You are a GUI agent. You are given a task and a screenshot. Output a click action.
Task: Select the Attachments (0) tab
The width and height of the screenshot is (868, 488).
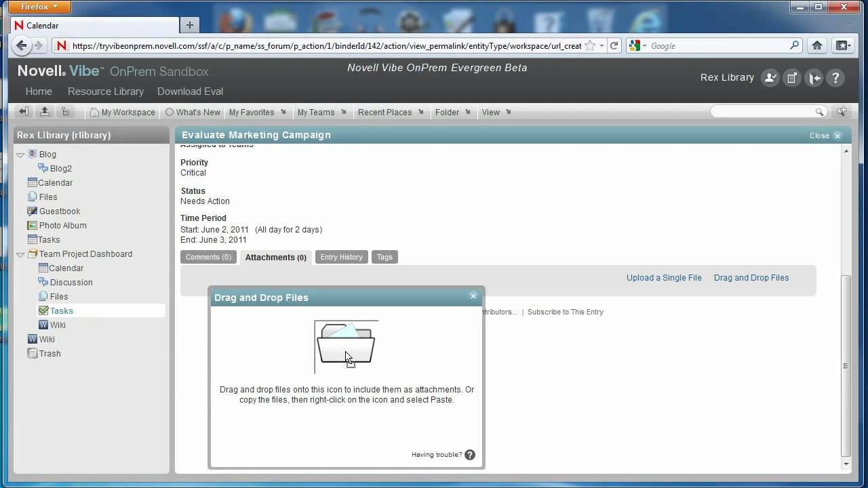275,258
